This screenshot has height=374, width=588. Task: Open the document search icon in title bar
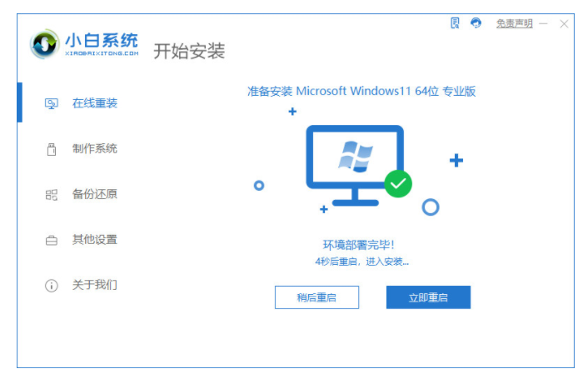(455, 23)
